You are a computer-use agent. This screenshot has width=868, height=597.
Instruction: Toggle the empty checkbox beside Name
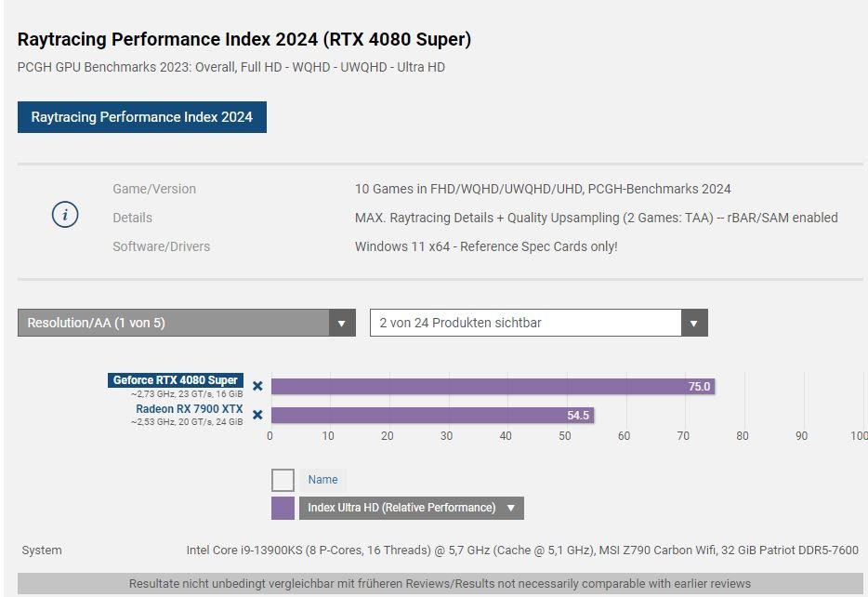pyautogui.click(x=283, y=480)
